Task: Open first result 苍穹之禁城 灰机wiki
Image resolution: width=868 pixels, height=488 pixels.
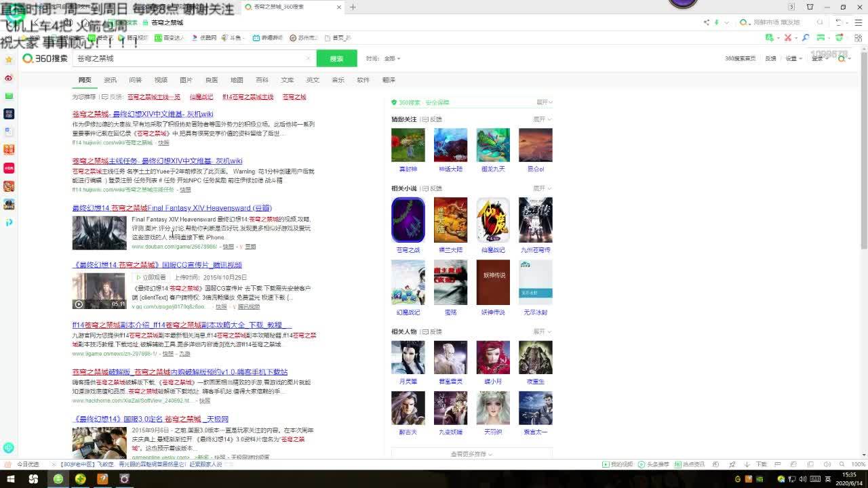Action: pyautogui.click(x=142, y=114)
